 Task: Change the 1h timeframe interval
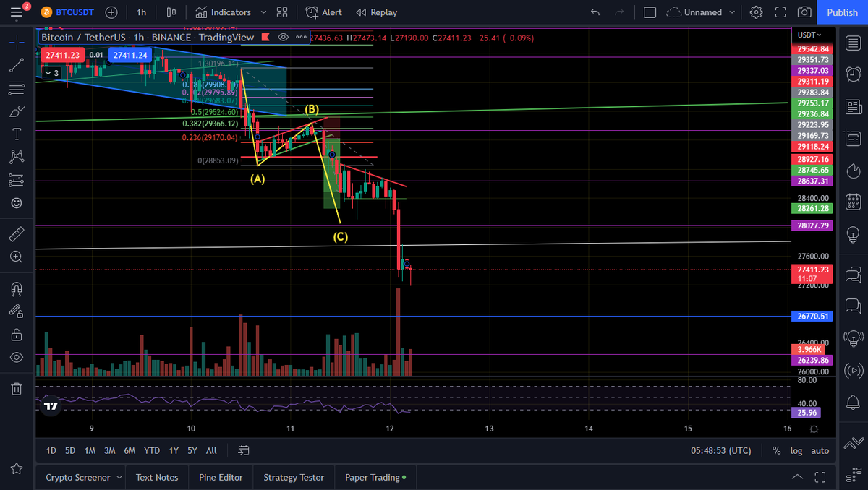141,12
